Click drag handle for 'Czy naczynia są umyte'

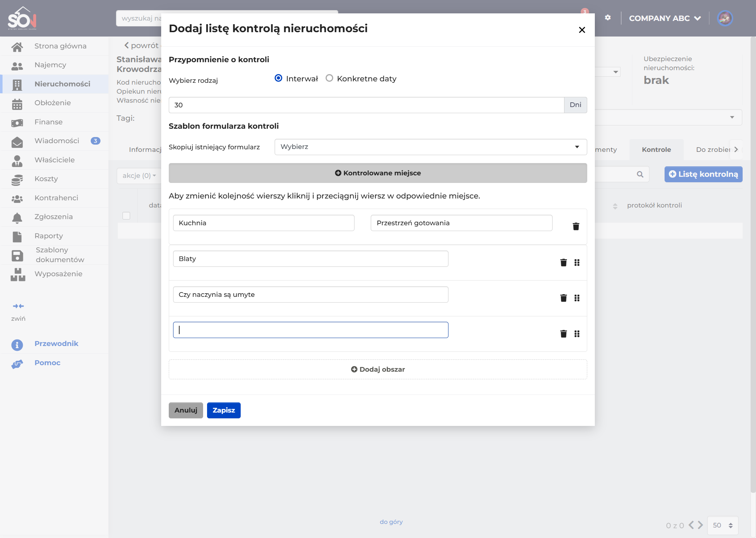coord(577,298)
